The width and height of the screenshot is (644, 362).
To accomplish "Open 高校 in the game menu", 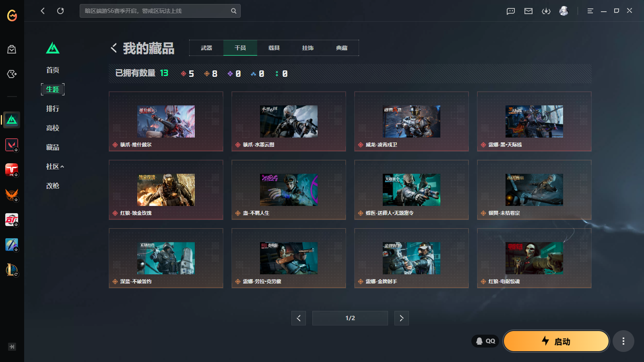I will (x=53, y=128).
